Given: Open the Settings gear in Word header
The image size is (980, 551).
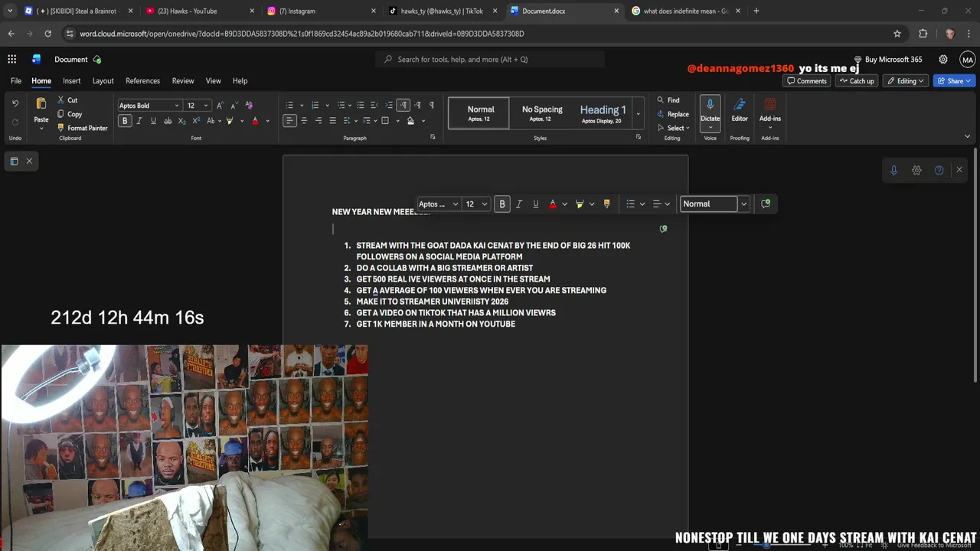Looking at the screenshot, I should click(943, 59).
